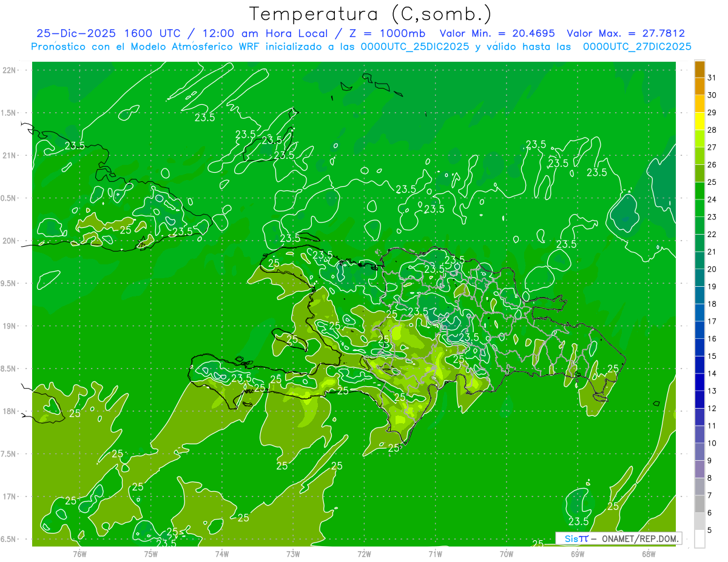Click the 'Temperatura (C,somb.)' title
Viewport: 728px width, 562px height.
pyautogui.click(x=371, y=14)
